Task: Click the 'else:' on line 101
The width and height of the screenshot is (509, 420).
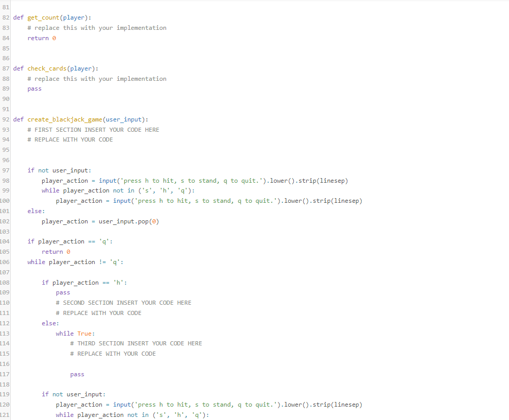Action: click(x=36, y=211)
